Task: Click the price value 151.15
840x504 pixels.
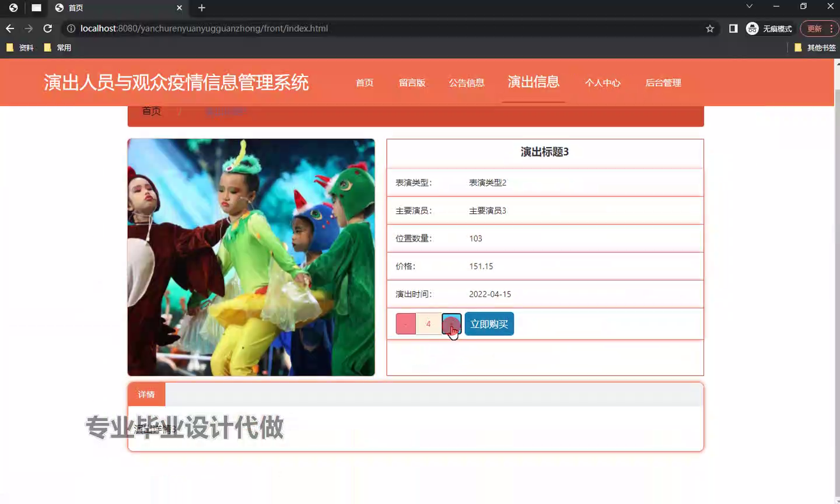Action: (x=481, y=267)
